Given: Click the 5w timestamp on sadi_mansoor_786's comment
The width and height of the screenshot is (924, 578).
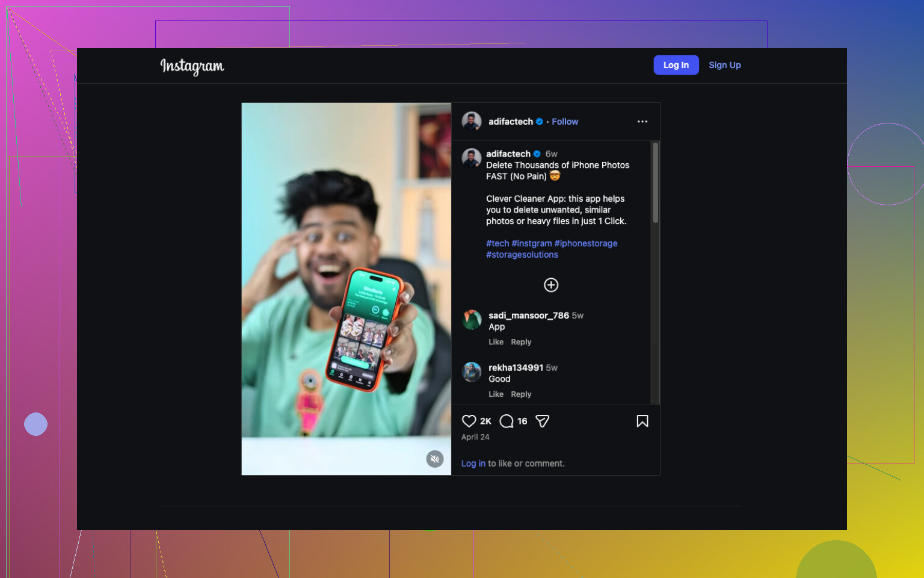Looking at the screenshot, I should (577, 315).
